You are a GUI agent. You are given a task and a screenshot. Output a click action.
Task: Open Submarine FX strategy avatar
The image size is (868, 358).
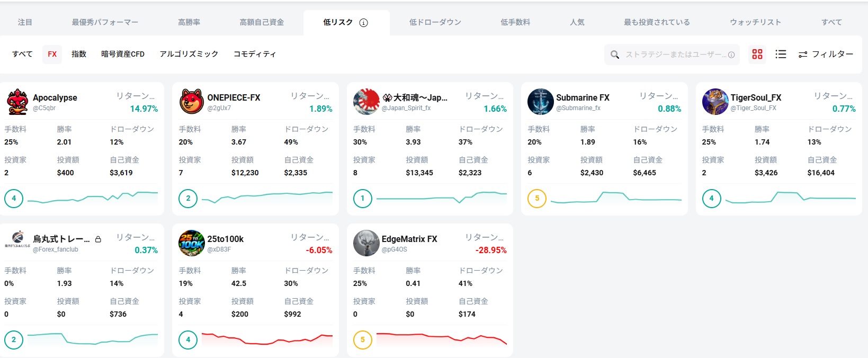point(541,102)
